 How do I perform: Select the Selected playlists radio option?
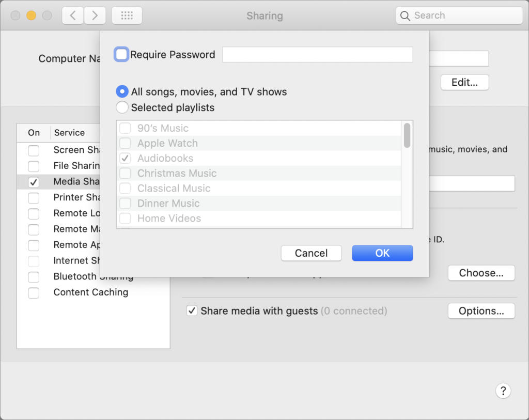click(x=122, y=107)
